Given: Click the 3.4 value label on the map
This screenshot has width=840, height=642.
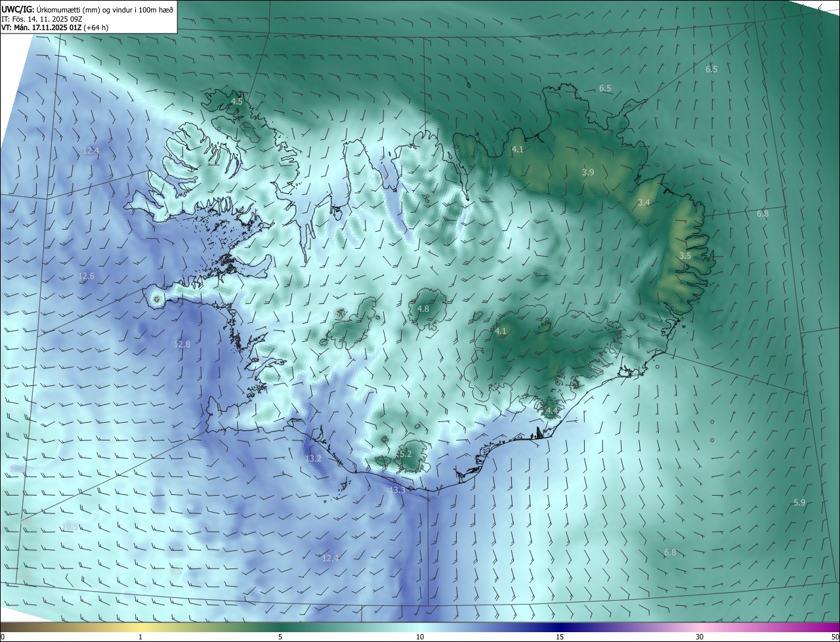Looking at the screenshot, I should point(644,203).
